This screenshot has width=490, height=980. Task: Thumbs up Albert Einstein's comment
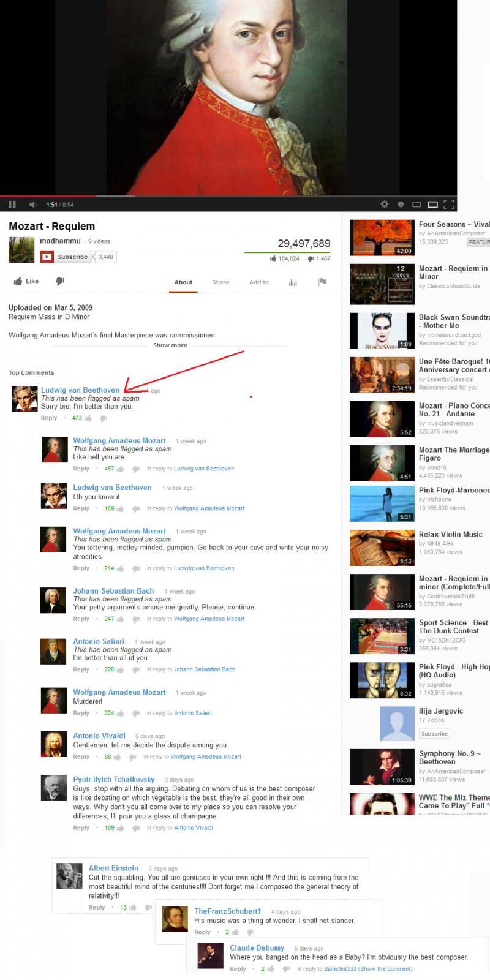(x=132, y=908)
